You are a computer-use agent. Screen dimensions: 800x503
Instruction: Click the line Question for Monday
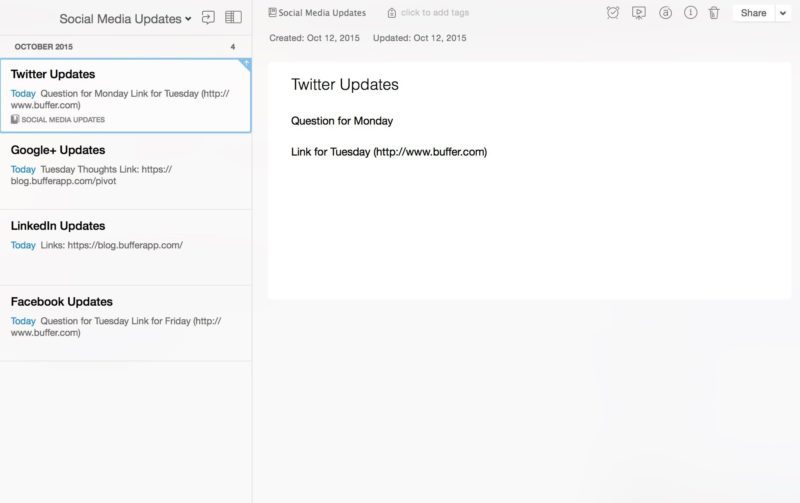point(342,121)
